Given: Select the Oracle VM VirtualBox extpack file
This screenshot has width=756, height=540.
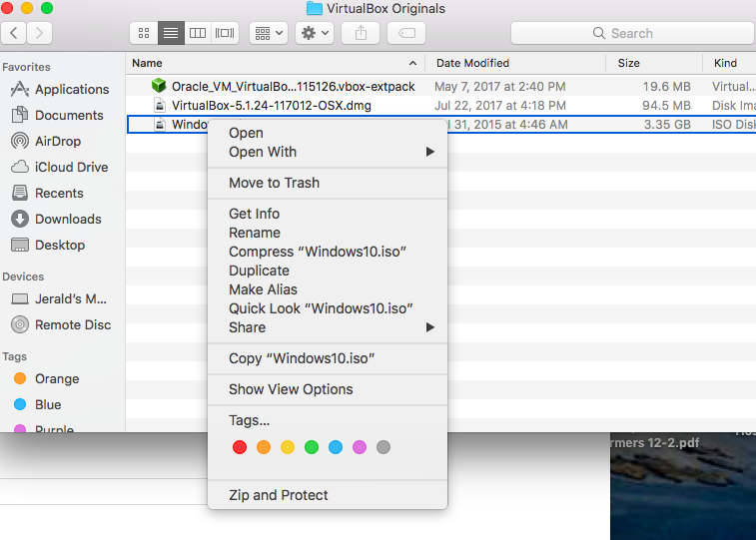Looking at the screenshot, I should coord(294,87).
